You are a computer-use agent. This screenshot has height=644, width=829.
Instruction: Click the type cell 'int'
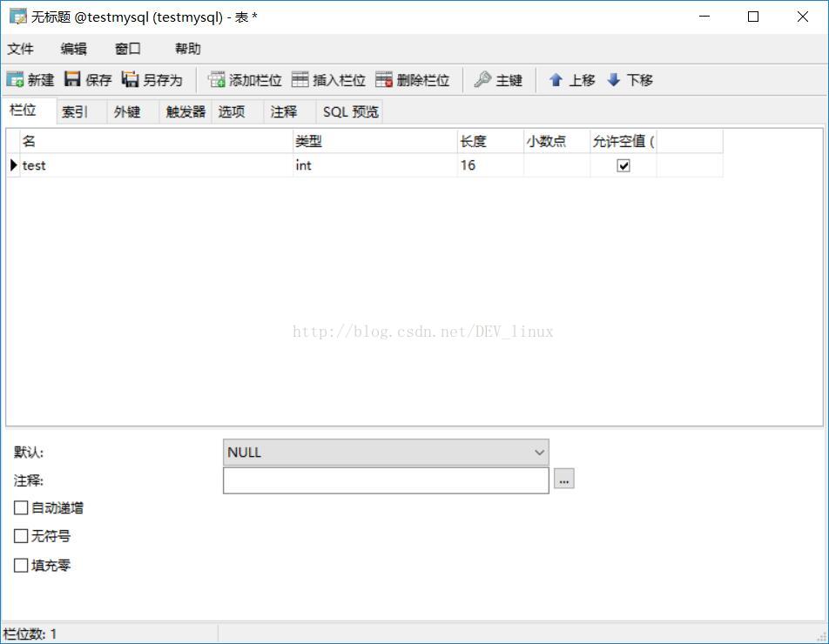pyautogui.click(x=374, y=165)
